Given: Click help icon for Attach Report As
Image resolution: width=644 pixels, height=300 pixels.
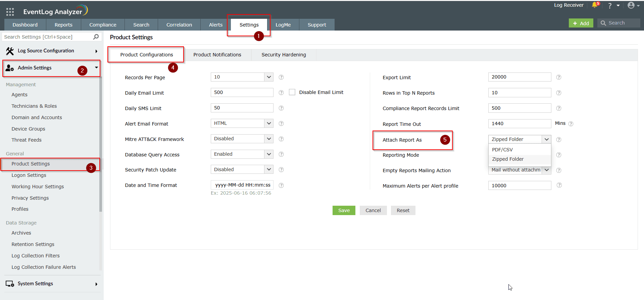Looking at the screenshot, I should point(559,140).
